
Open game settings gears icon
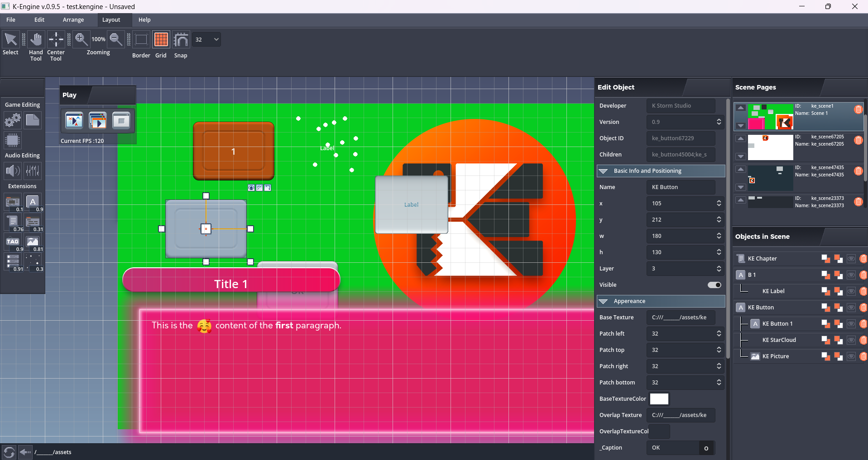point(13,120)
